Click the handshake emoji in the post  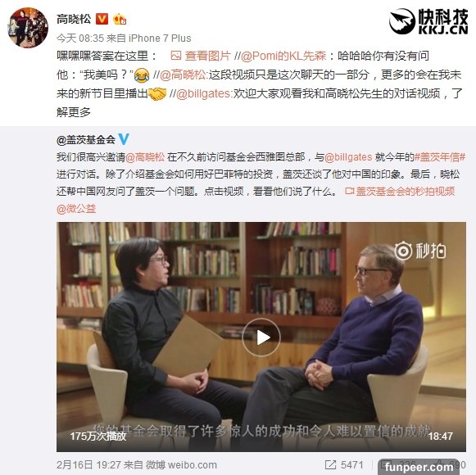point(157,94)
